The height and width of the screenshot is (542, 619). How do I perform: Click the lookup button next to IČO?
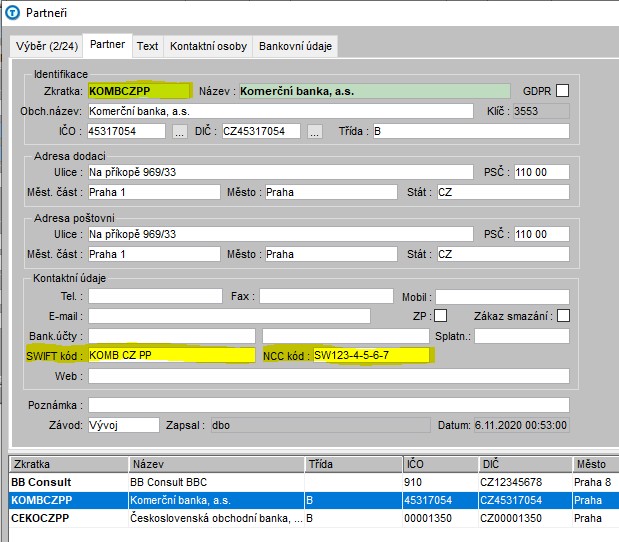pos(180,131)
